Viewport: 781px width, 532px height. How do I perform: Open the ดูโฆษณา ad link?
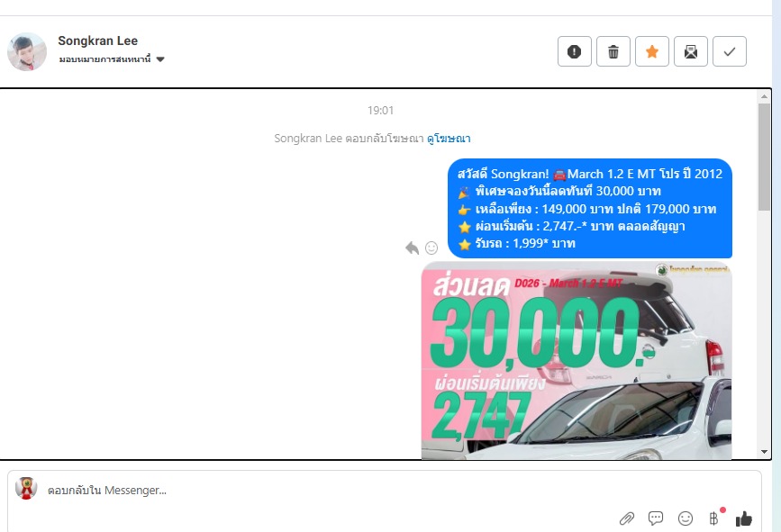pyautogui.click(x=449, y=139)
